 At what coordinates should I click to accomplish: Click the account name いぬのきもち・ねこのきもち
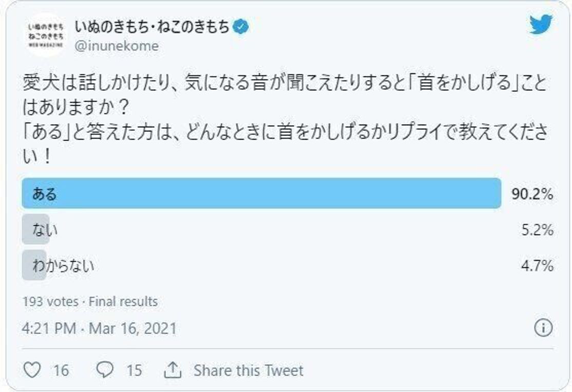pos(152,27)
